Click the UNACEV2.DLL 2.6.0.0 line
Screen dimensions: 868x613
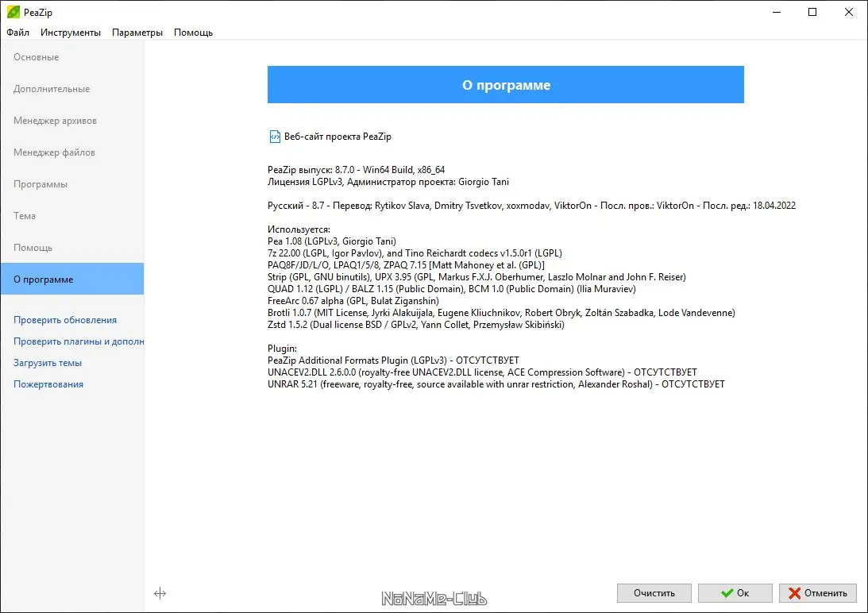pyautogui.click(x=482, y=372)
